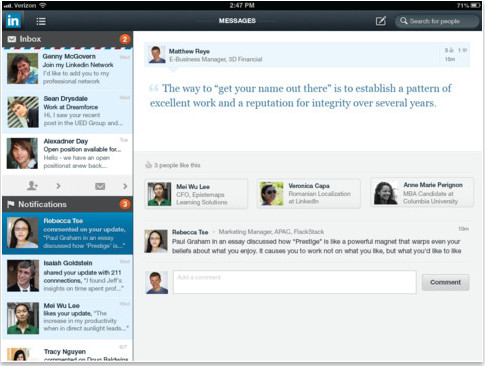
Task: Click the Notifications header label
Action: pos(42,204)
